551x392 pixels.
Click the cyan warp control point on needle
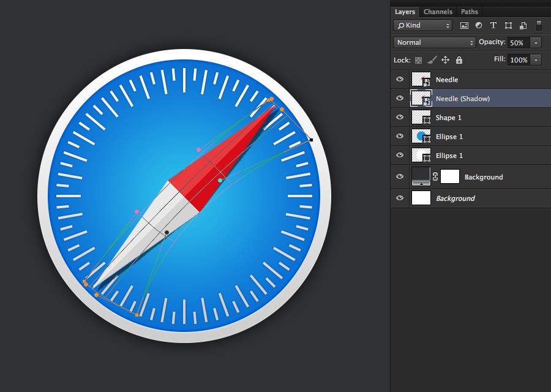click(220, 180)
